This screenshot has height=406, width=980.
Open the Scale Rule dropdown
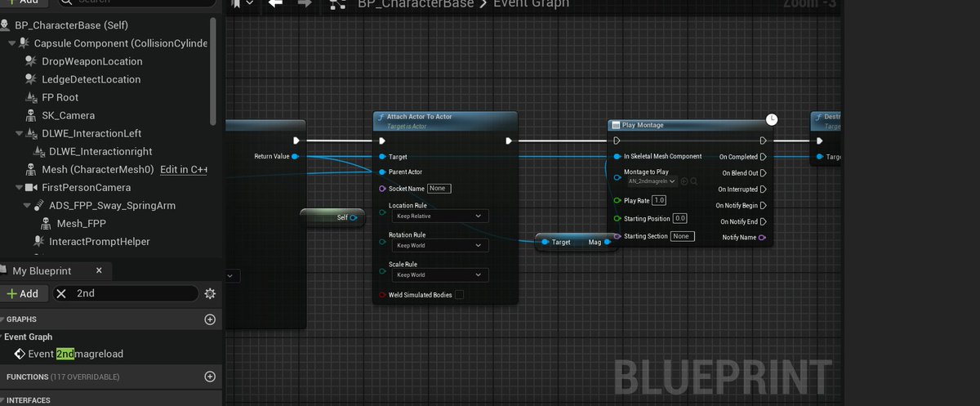tap(439, 274)
